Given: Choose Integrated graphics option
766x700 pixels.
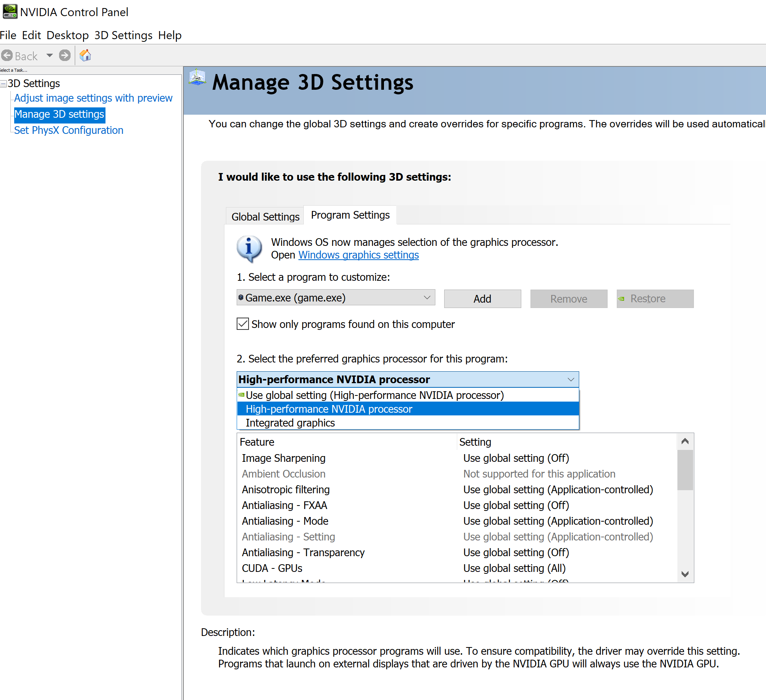Looking at the screenshot, I should [408, 423].
